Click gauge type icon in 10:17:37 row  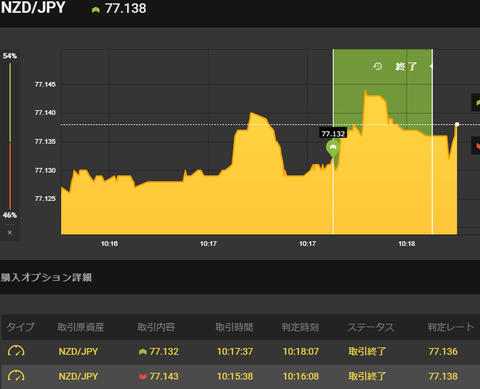[x=16, y=351]
